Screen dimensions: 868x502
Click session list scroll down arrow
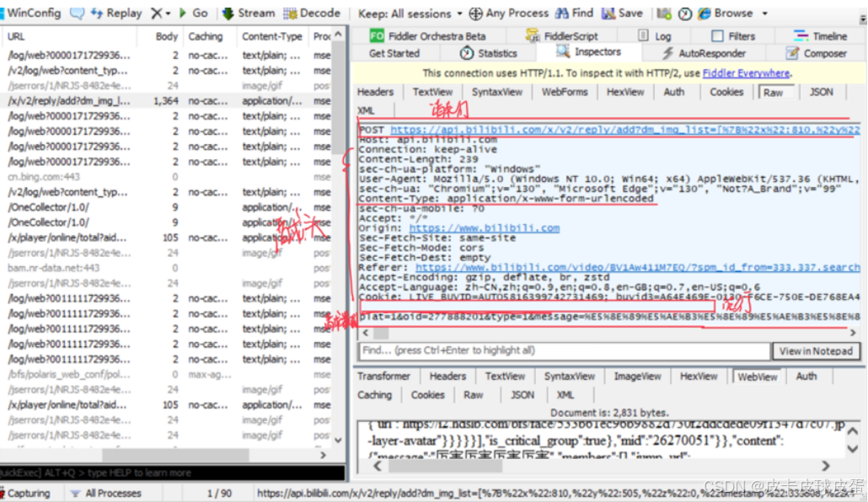tap(338, 441)
